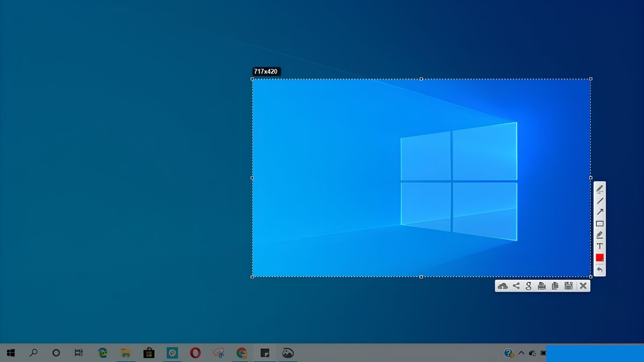Launch Opera browser from taskbar

pos(195,353)
